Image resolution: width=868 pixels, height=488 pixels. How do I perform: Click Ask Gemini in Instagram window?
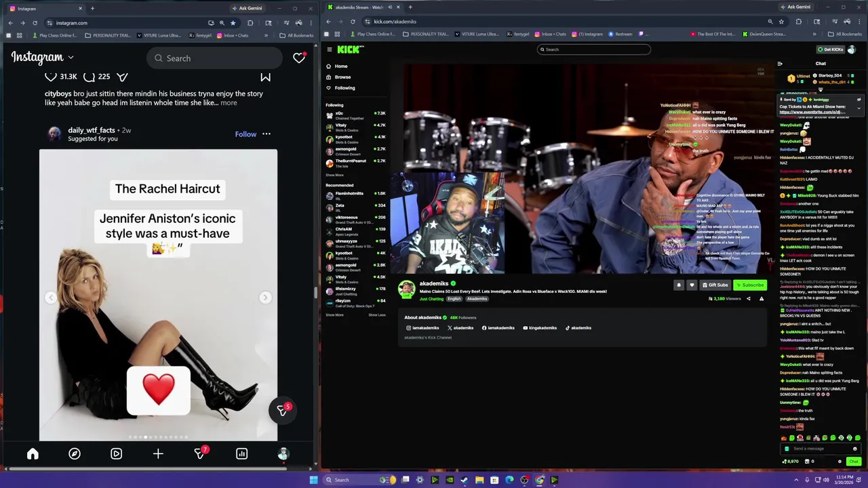(x=247, y=8)
